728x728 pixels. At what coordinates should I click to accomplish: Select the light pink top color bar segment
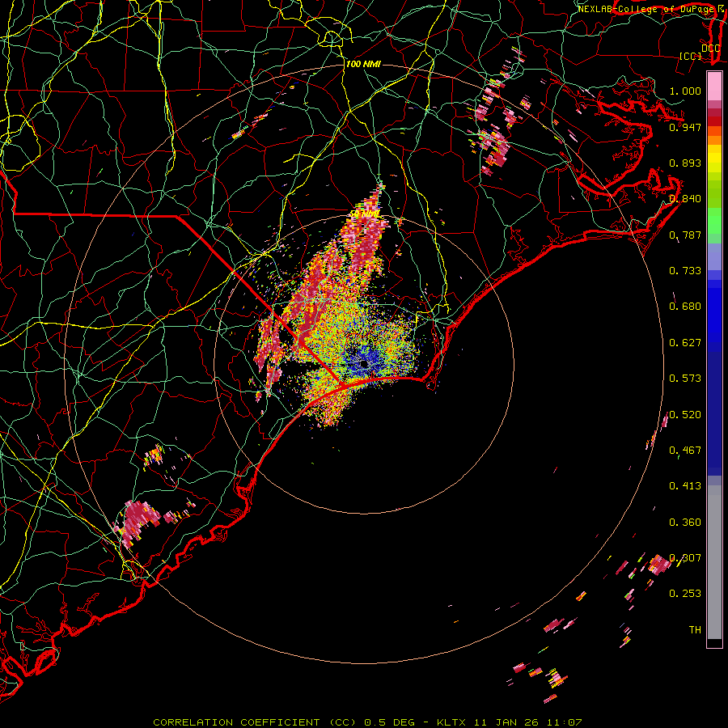(x=714, y=86)
